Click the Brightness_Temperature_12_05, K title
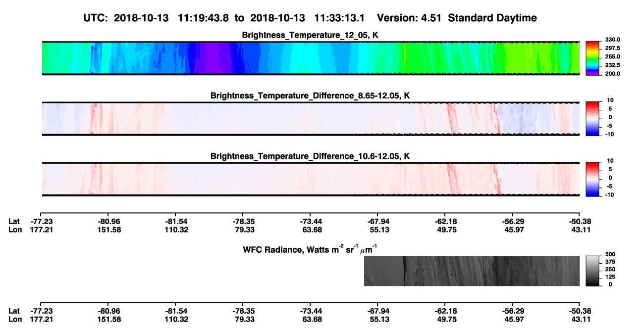644x330 pixels. click(x=310, y=35)
